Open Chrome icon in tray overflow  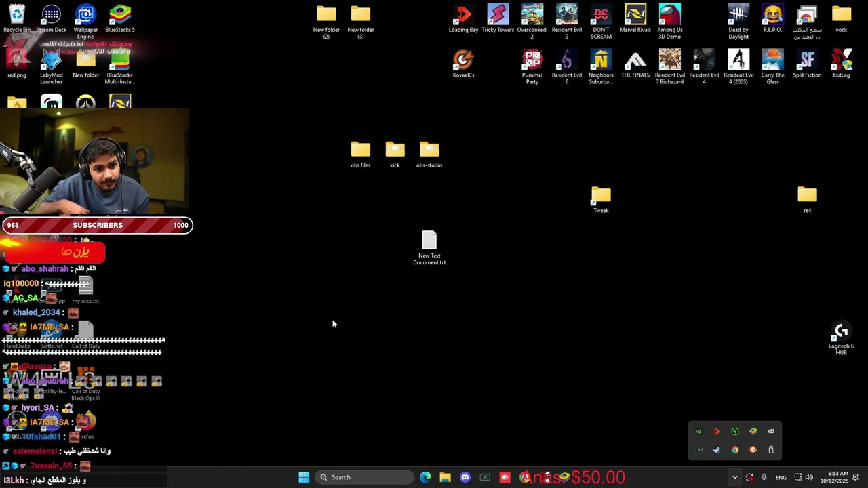[735, 450]
